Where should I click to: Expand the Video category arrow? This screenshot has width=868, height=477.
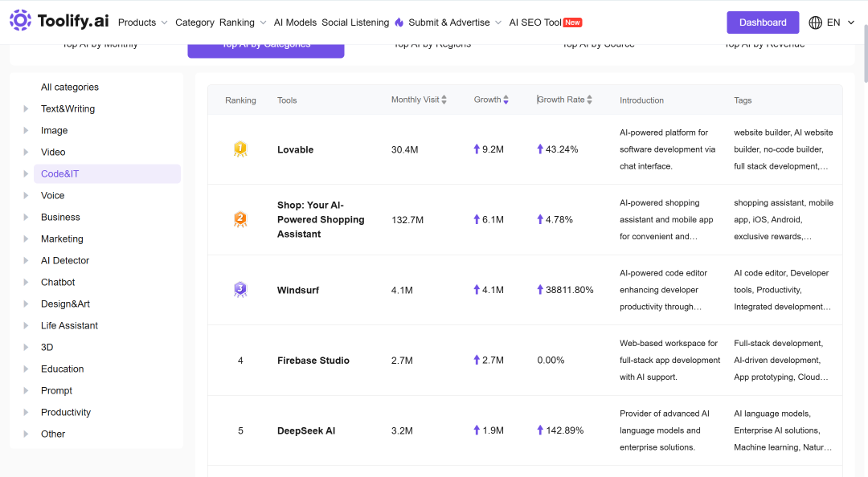coord(26,153)
